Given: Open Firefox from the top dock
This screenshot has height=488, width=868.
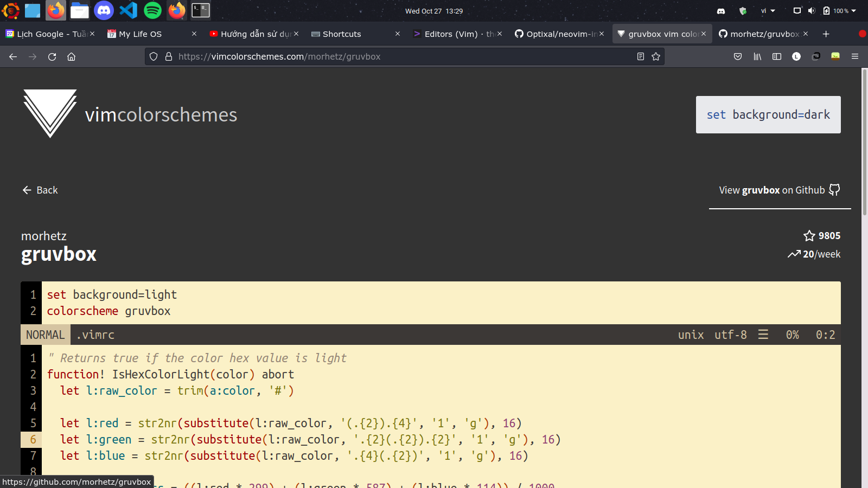Looking at the screenshot, I should [x=56, y=10].
